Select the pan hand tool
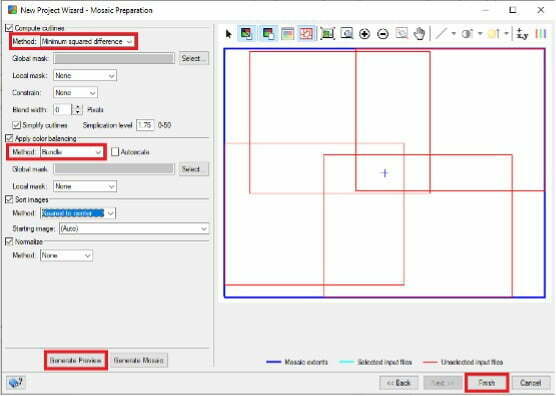 pos(419,34)
